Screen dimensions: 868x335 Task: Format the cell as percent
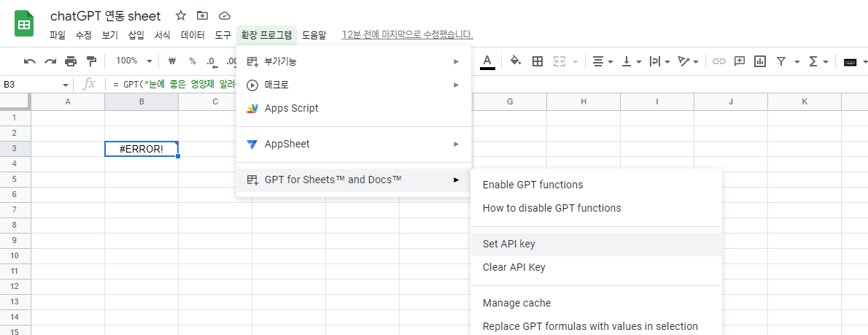click(x=192, y=61)
